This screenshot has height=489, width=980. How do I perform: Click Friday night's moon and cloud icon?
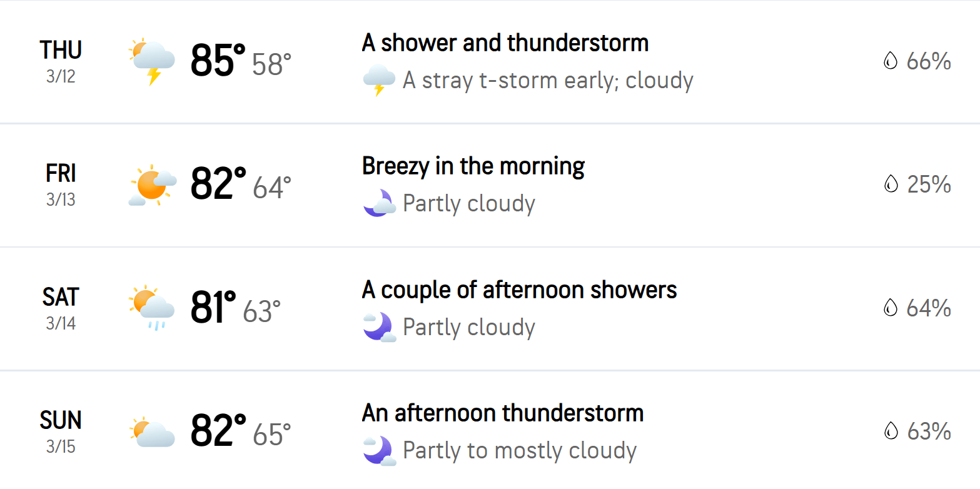tap(379, 203)
